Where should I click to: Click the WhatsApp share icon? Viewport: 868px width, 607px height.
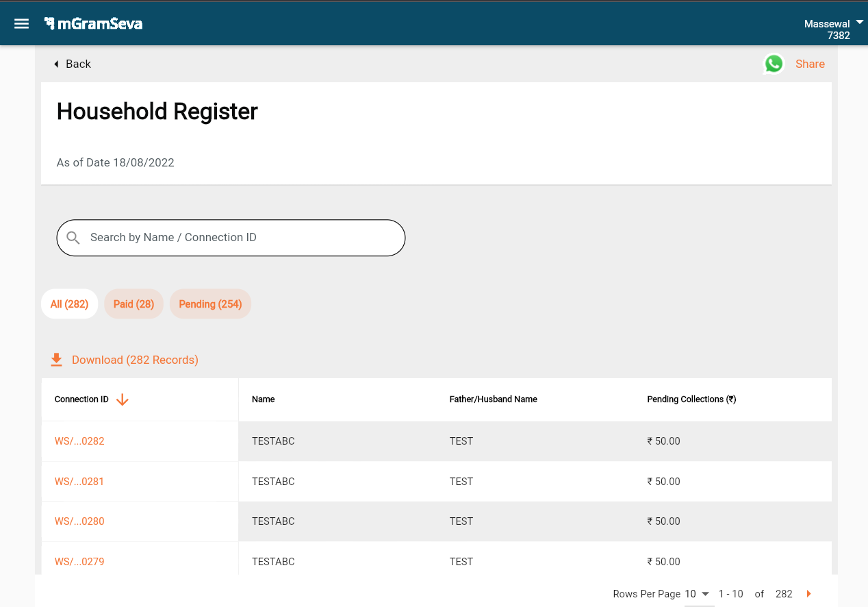(774, 64)
